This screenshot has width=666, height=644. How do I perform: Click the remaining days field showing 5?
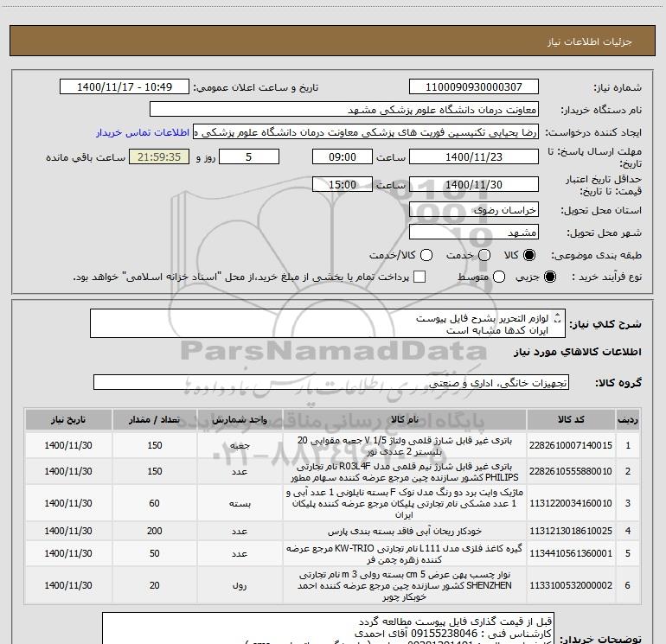tap(249, 156)
